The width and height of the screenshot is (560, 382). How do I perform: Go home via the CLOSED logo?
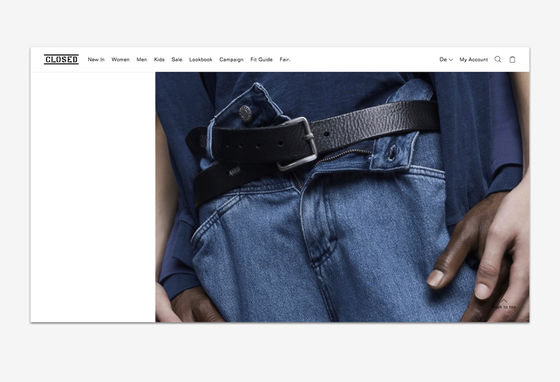point(61,59)
